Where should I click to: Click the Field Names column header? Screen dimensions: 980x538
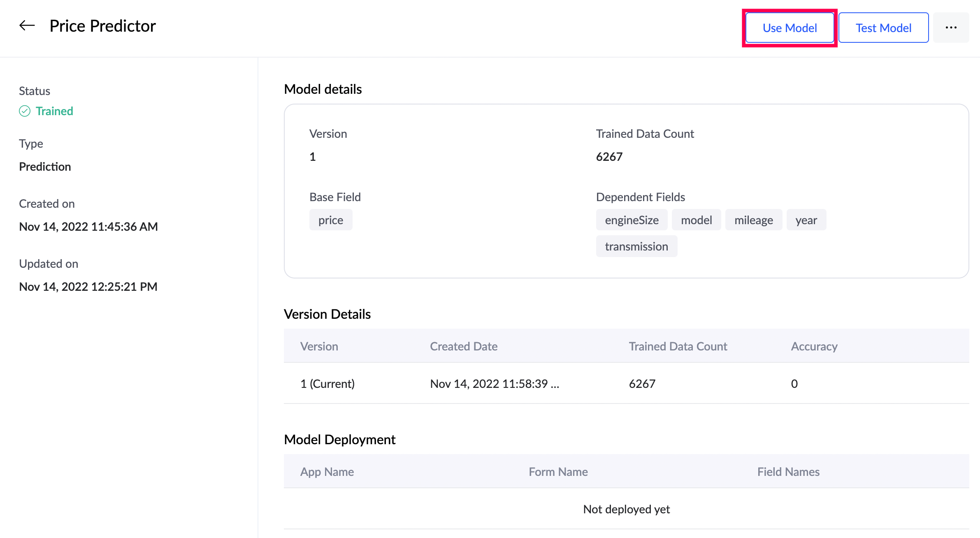(x=788, y=472)
